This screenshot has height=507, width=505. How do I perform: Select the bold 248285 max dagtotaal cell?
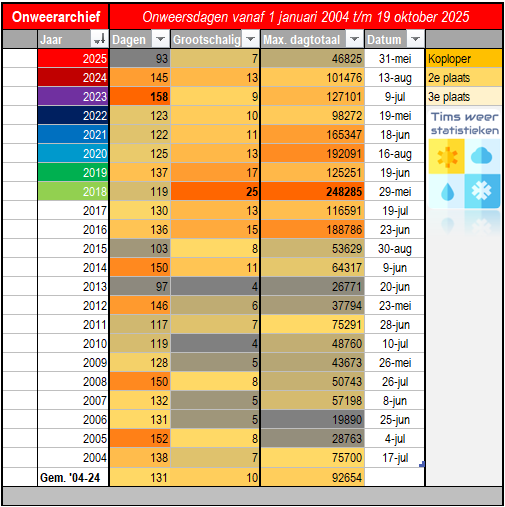(312, 191)
